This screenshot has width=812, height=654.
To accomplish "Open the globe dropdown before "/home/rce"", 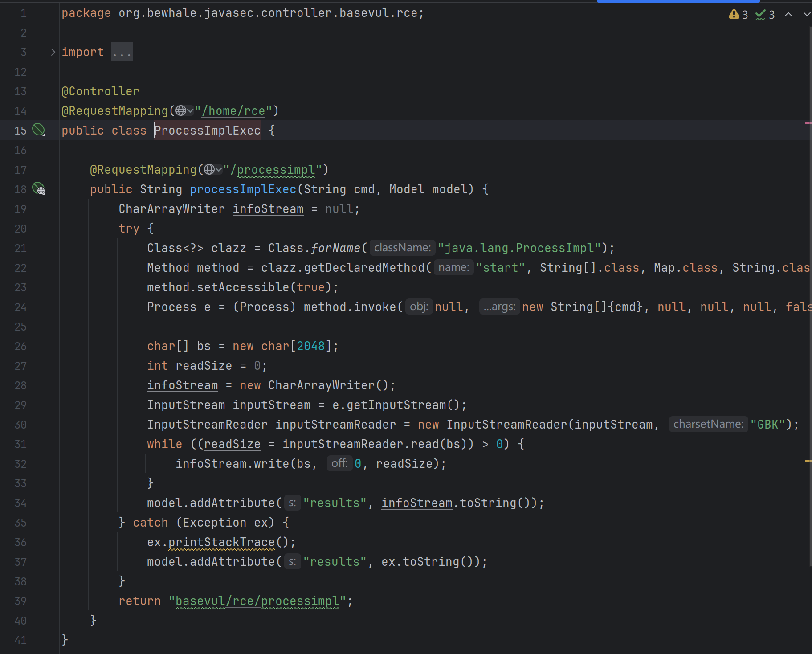I will click(184, 110).
